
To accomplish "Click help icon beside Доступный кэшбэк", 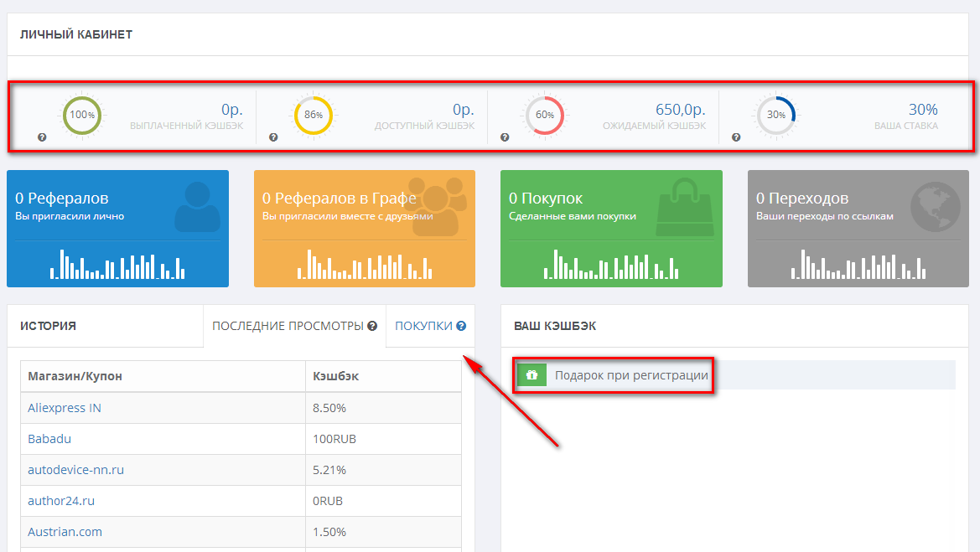I will click(273, 137).
